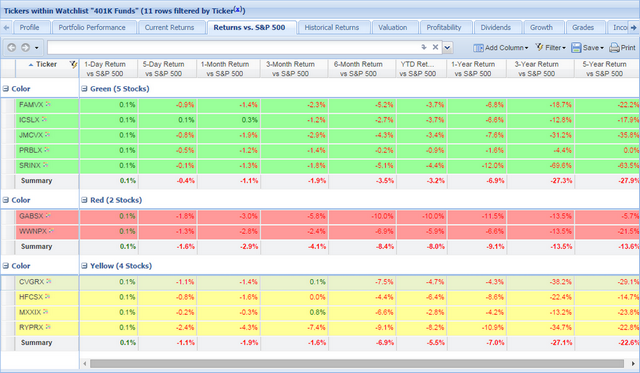The width and height of the screenshot is (640, 373).
Task: Clear search box with X icon
Action: pos(436,47)
